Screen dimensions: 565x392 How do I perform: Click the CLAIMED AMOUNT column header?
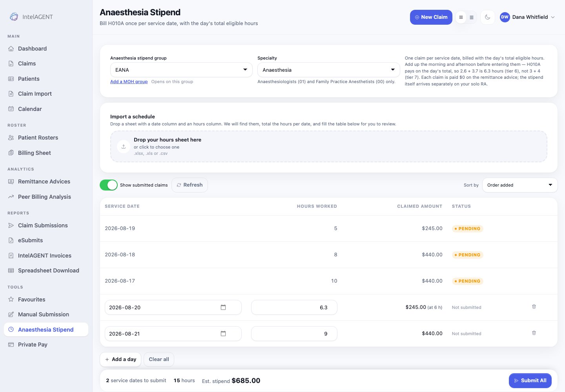pyautogui.click(x=419, y=206)
